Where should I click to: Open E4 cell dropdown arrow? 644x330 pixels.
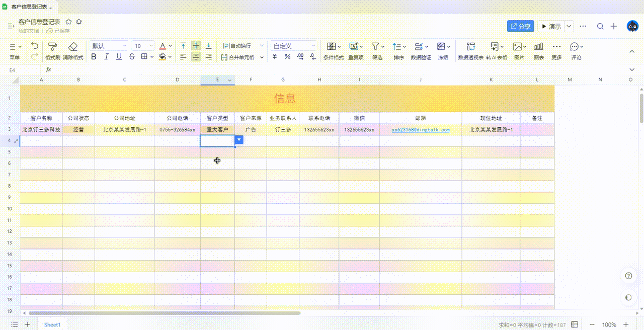click(239, 139)
